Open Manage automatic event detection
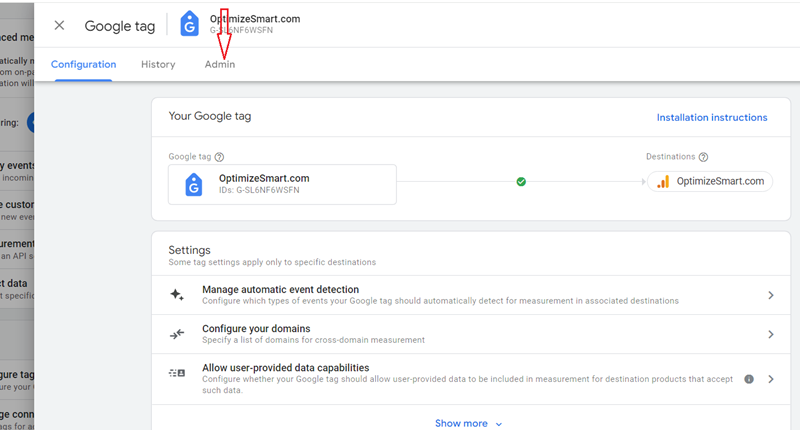 pos(471,295)
